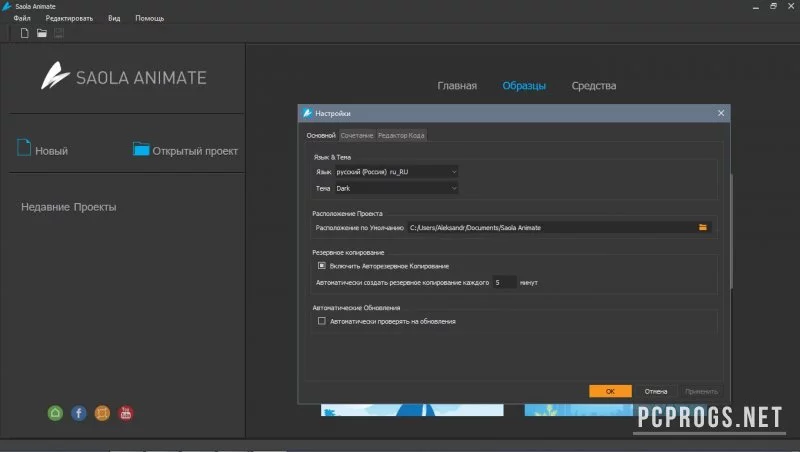800x452 pixels.
Task: Click the Новый document icon
Action: pyautogui.click(x=24, y=148)
